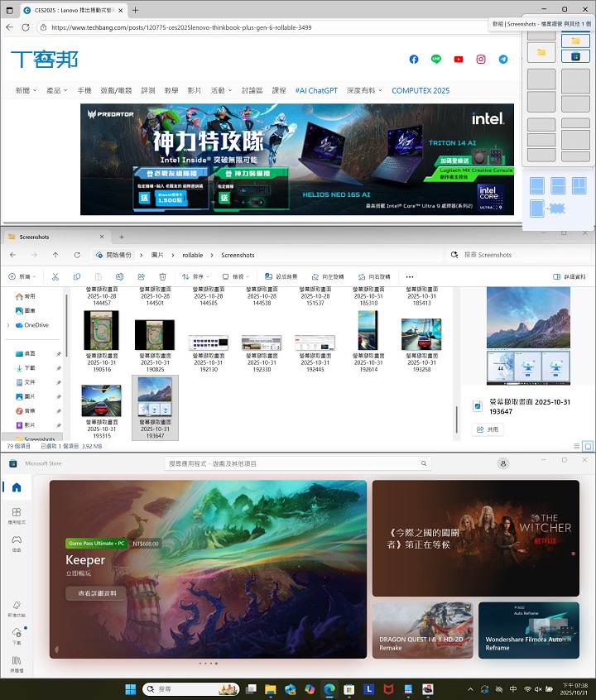The image size is (596, 700).
Task: Unpin 桌面 from Explorer quick access
Action: pyautogui.click(x=59, y=354)
